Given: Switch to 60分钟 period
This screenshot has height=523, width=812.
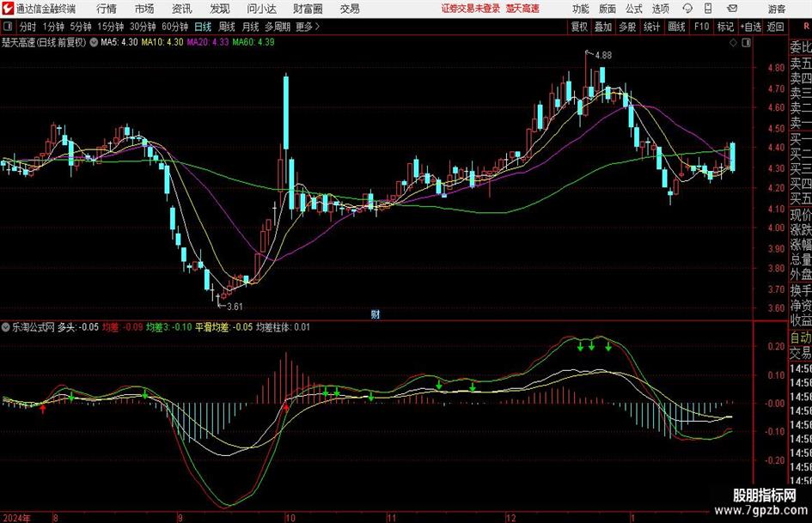Looking at the screenshot, I should pyautogui.click(x=175, y=27).
